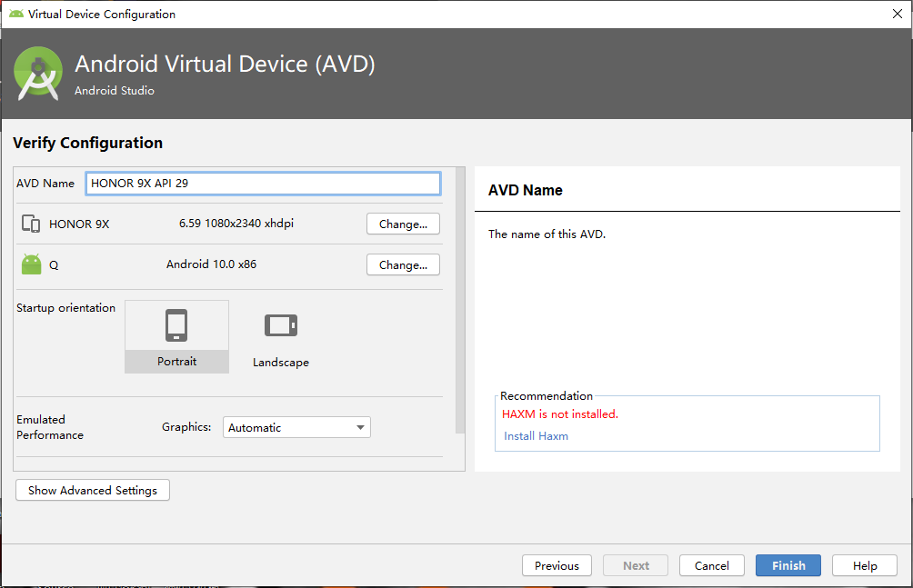913x588 pixels.
Task: Click inside the AVD Name text field
Action: click(263, 184)
